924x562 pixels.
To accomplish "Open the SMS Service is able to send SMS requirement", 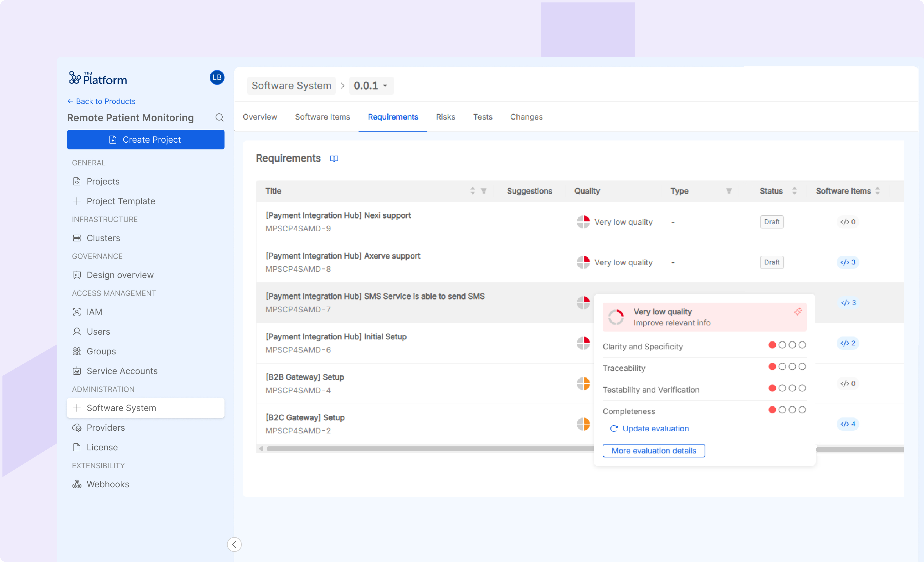I will [x=375, y=296].
